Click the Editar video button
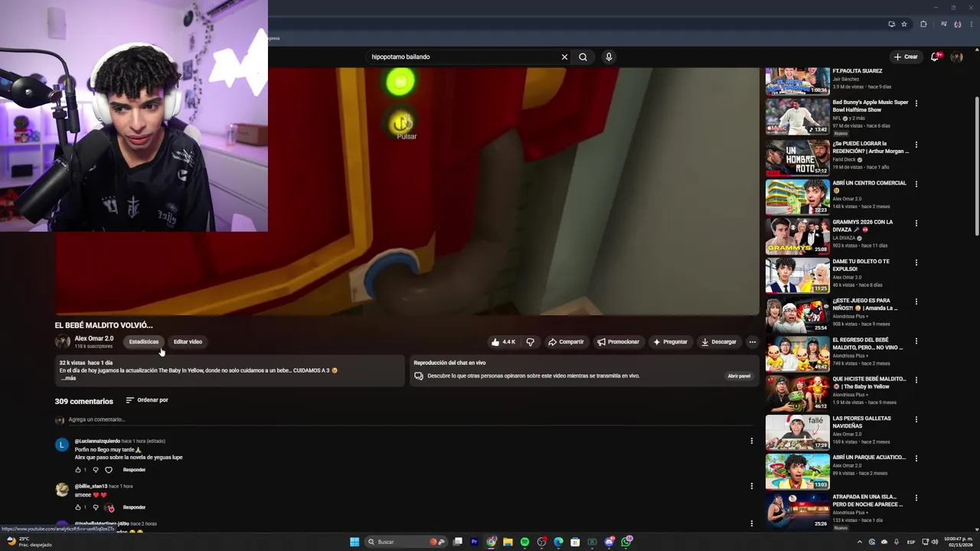 (x=188, y=342)
